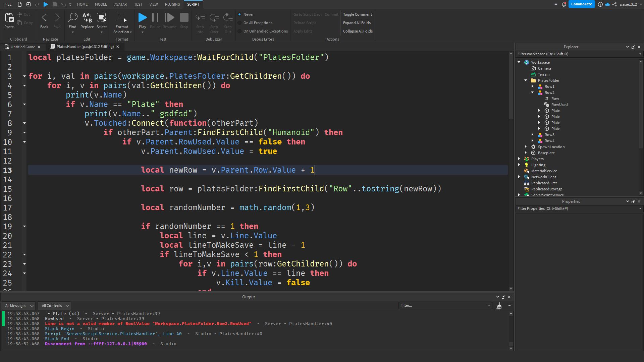Click the Filter Properties search field
This screenshot has width=644, height=362.
point(579,208)
